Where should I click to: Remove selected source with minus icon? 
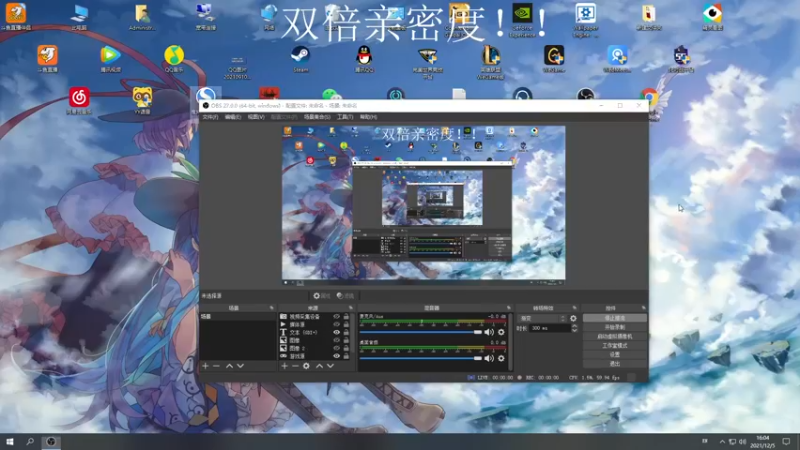coord(295,366)
